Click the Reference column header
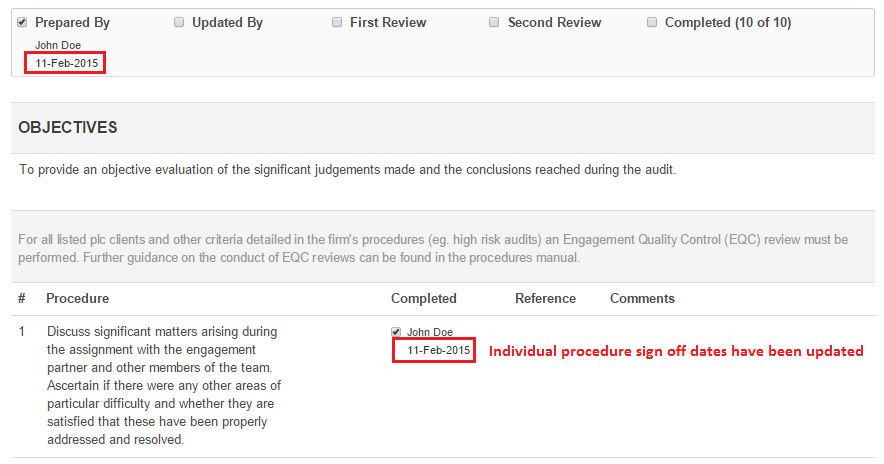The image size is (884, 464). (x=545, y=298)
